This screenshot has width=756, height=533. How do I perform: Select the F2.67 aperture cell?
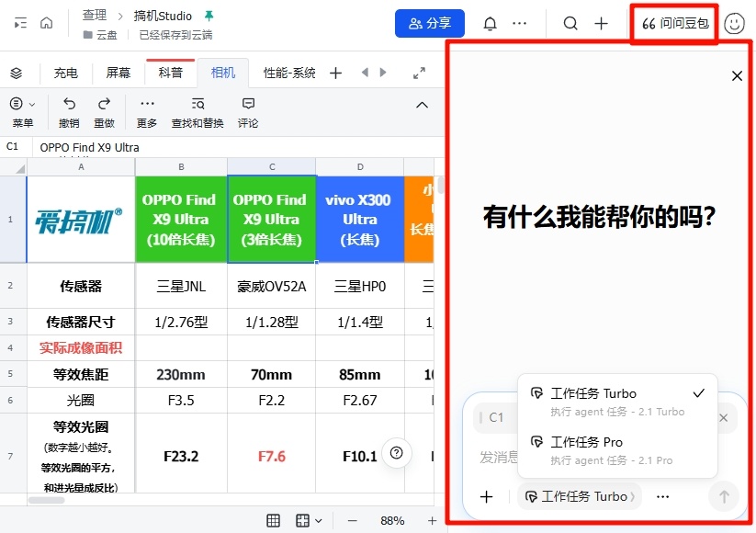click(360, 401)
